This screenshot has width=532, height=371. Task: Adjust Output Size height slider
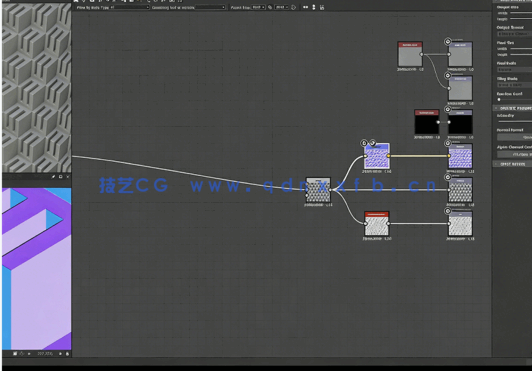[x=521, y=19]
